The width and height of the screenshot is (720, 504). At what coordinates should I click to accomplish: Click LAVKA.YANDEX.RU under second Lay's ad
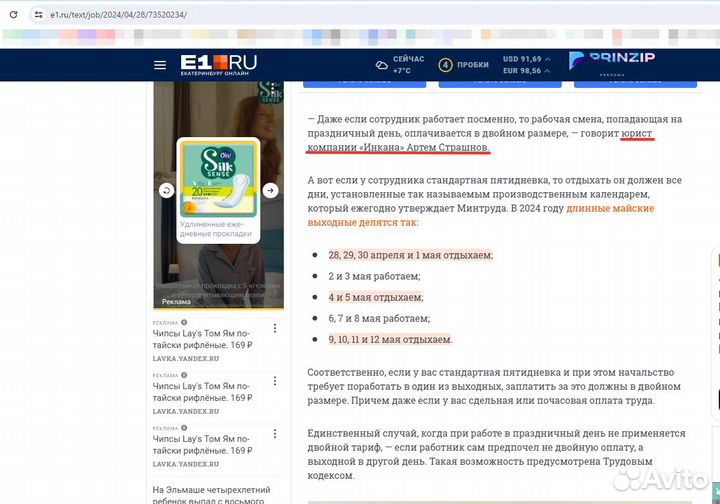(186, 411)
